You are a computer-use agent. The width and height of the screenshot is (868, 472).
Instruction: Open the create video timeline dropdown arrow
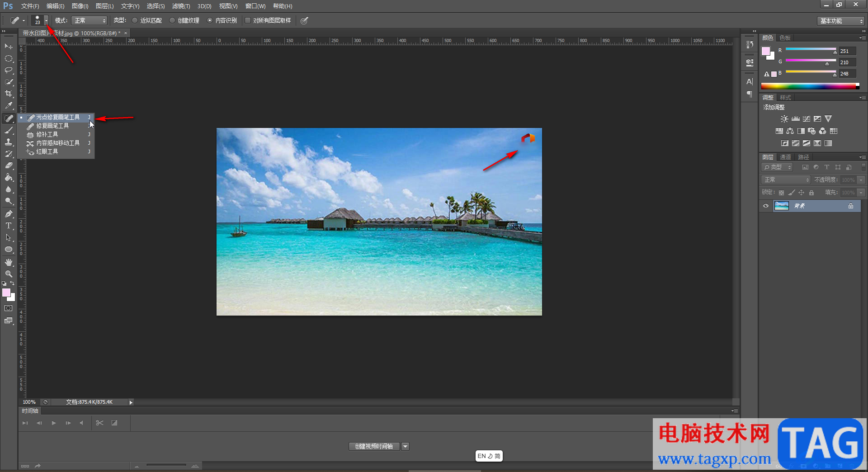(405, 446)
